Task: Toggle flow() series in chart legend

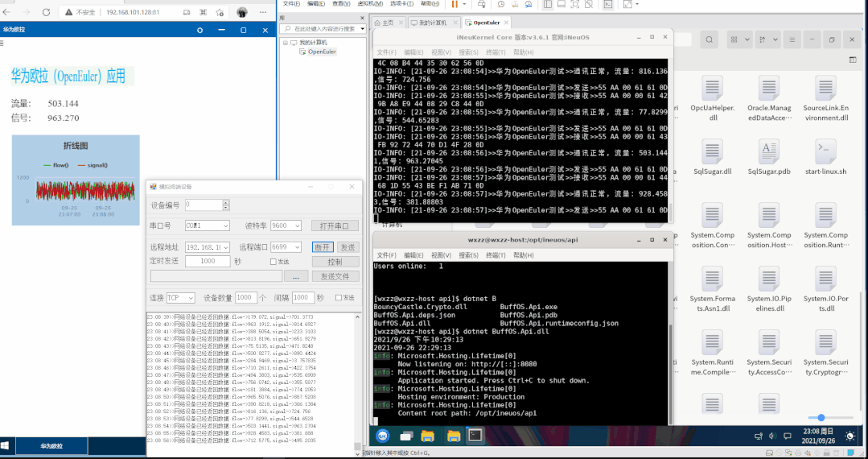Action: (56, 165)
